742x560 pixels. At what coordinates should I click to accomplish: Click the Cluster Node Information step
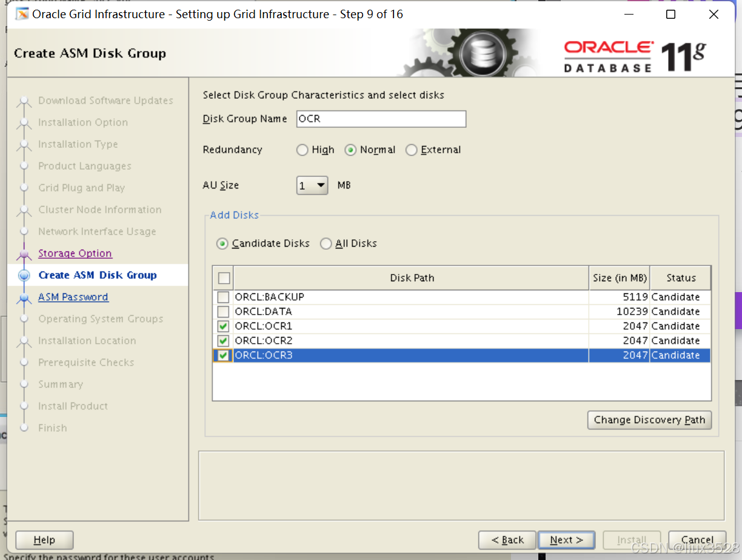pos(100,210)
